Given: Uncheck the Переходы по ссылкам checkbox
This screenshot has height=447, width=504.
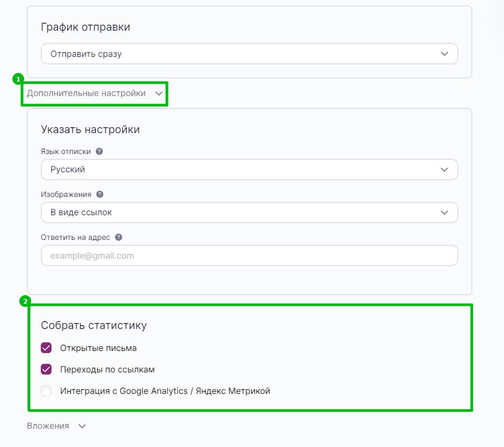Looking at the screenshot, I should point(46,369).
